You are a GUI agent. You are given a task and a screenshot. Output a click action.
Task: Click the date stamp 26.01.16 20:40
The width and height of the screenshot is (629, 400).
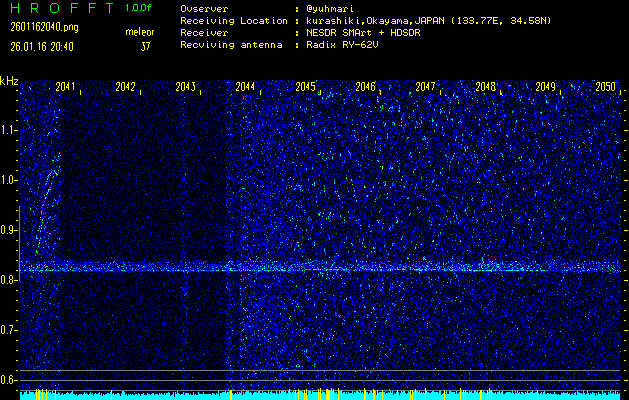pyautogui.click(x=42, y=47)
